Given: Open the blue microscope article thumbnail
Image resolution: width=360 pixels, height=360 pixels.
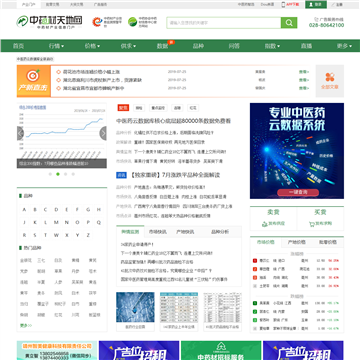Looking at the screenshot, I should 135,307.
